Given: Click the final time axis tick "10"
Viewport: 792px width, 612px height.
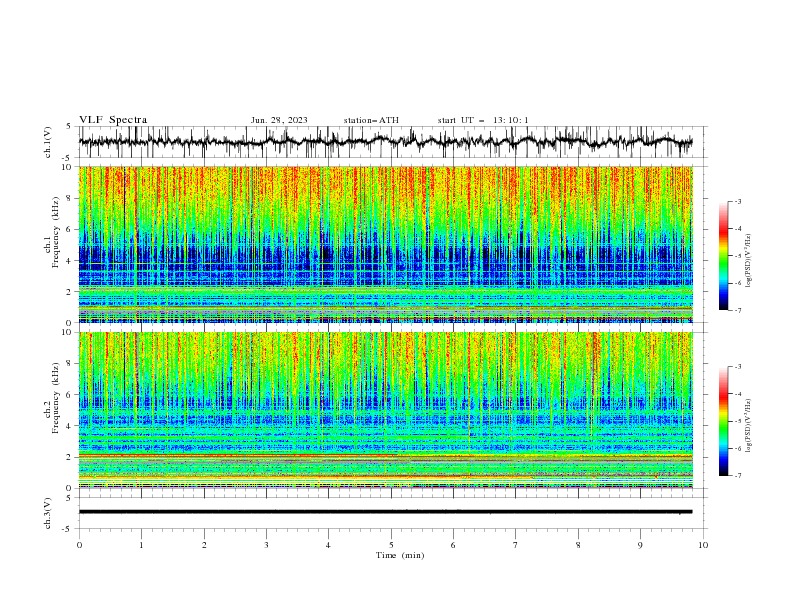Looking at the screenshot, I should [703, 545].
